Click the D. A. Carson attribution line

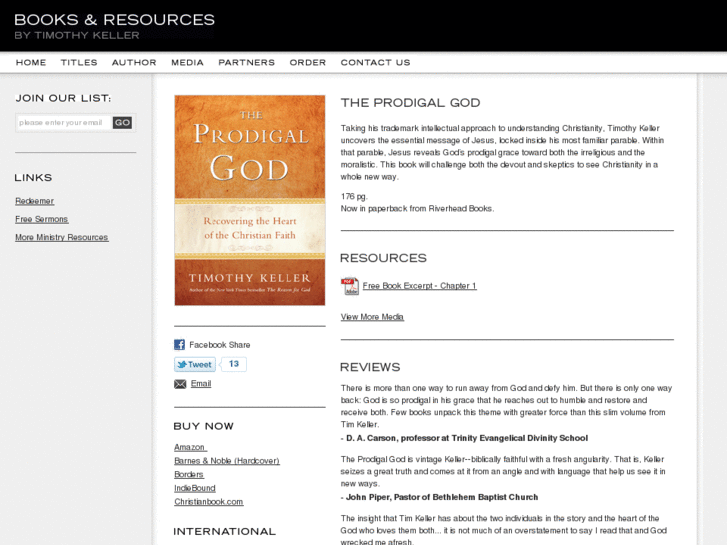tap(464, 438)
